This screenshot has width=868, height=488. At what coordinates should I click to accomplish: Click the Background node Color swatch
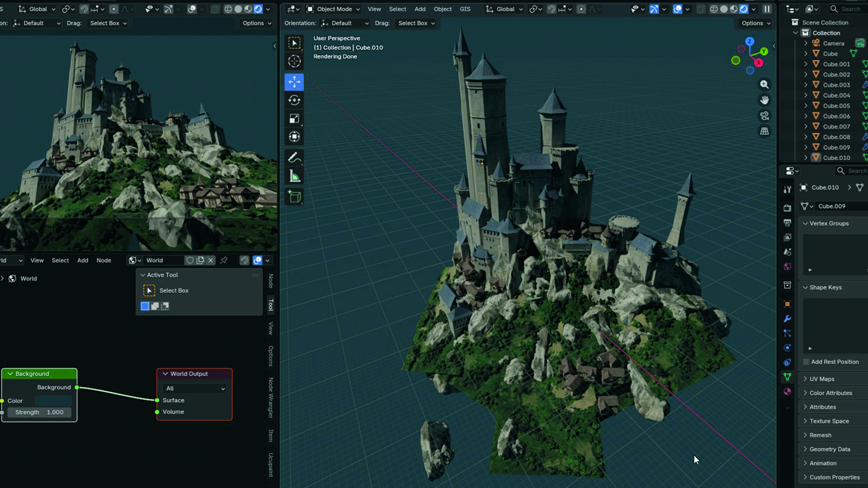point(53,401)
